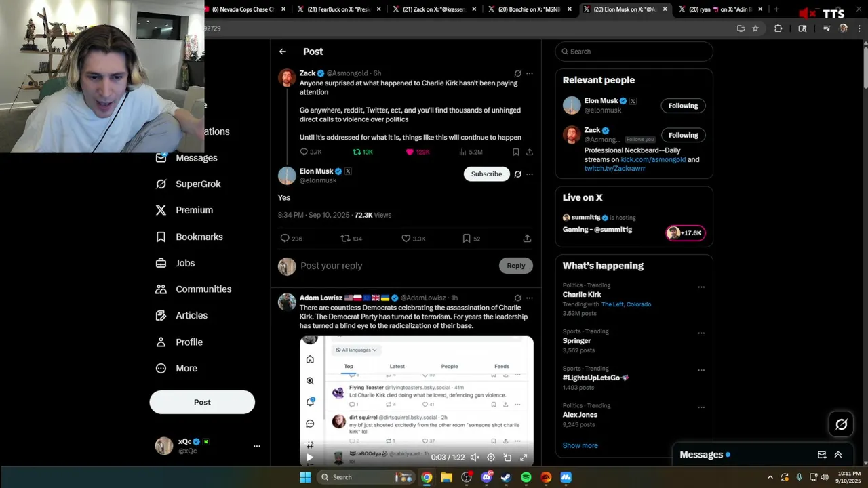Open twitch.tv/Zackrawrr link
Image resolution: width=868 pixels, height=488 pixels.
point(615,168)
